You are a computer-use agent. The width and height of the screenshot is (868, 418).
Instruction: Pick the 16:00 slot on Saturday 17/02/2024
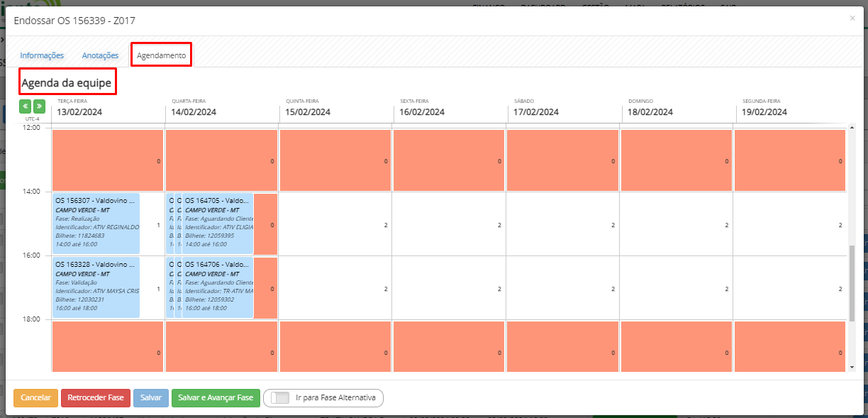click(562, 287)
